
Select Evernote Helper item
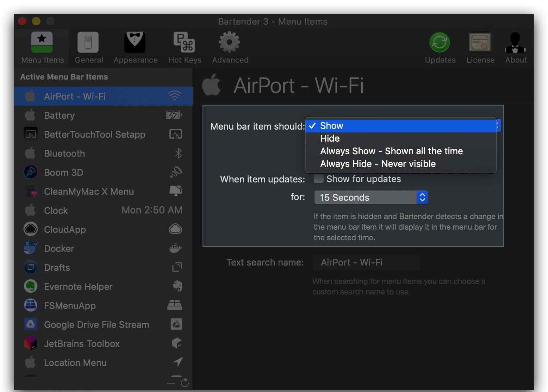point(103,286)
